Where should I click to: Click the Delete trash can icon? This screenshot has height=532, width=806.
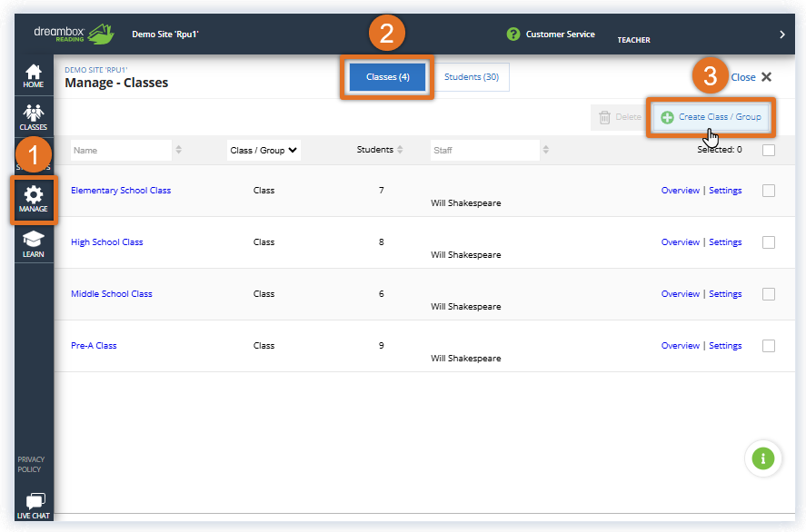(x=604, y=117)
